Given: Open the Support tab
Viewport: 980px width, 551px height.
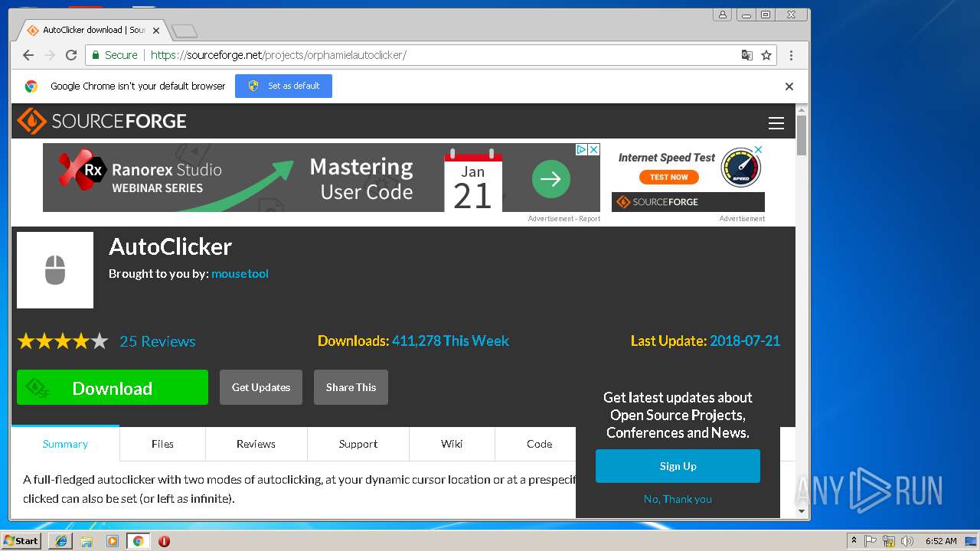Looking at the screenshot, I should 358,444.
